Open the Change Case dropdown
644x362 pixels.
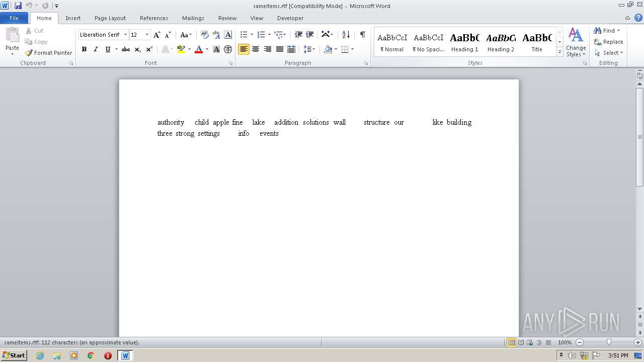pos(186,35)
